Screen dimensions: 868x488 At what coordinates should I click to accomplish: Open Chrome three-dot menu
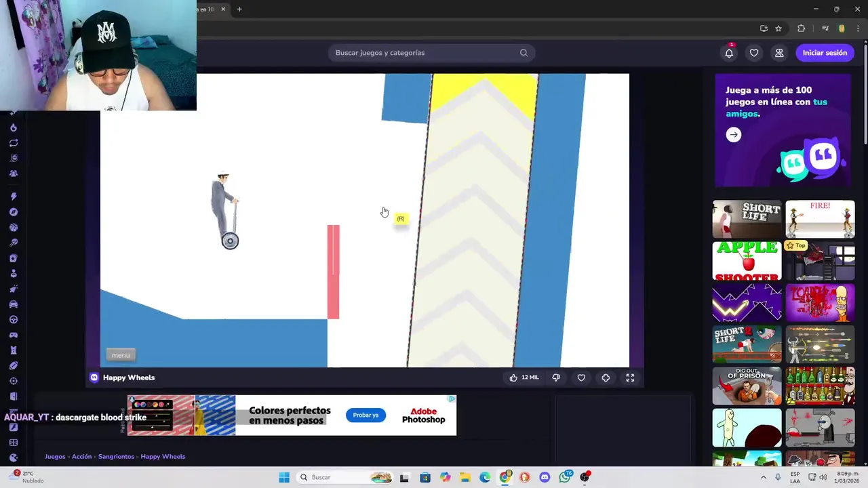click(x=858, y=28)
